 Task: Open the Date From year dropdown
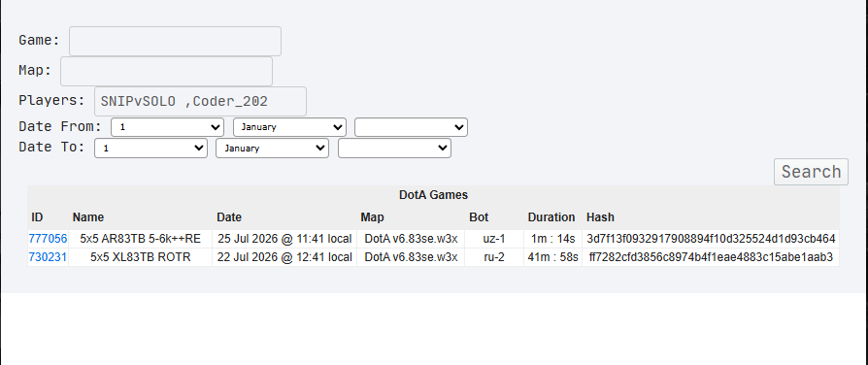tap(412, 127)
